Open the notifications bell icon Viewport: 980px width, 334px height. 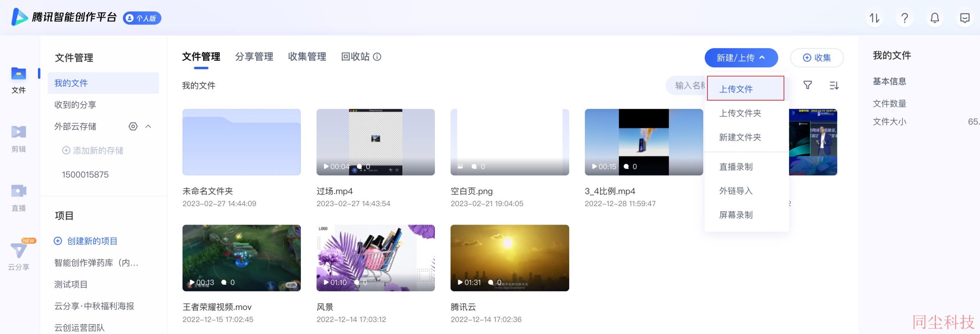click(935, 18)
